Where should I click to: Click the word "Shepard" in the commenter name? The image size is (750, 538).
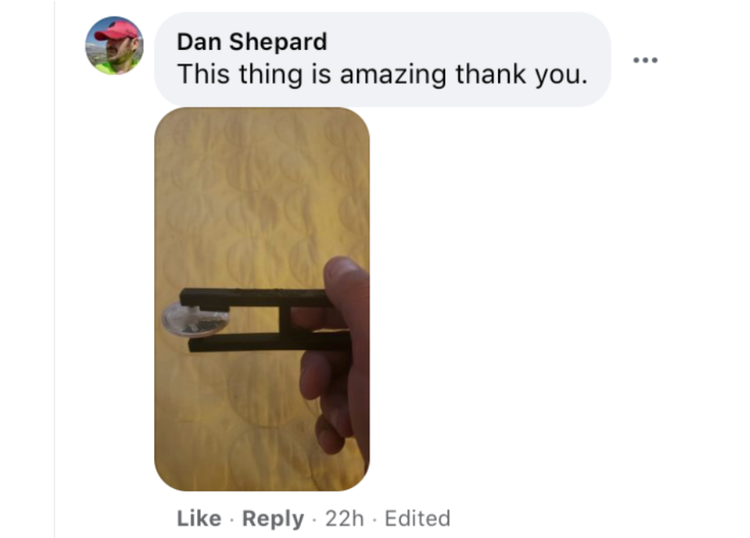278,42
